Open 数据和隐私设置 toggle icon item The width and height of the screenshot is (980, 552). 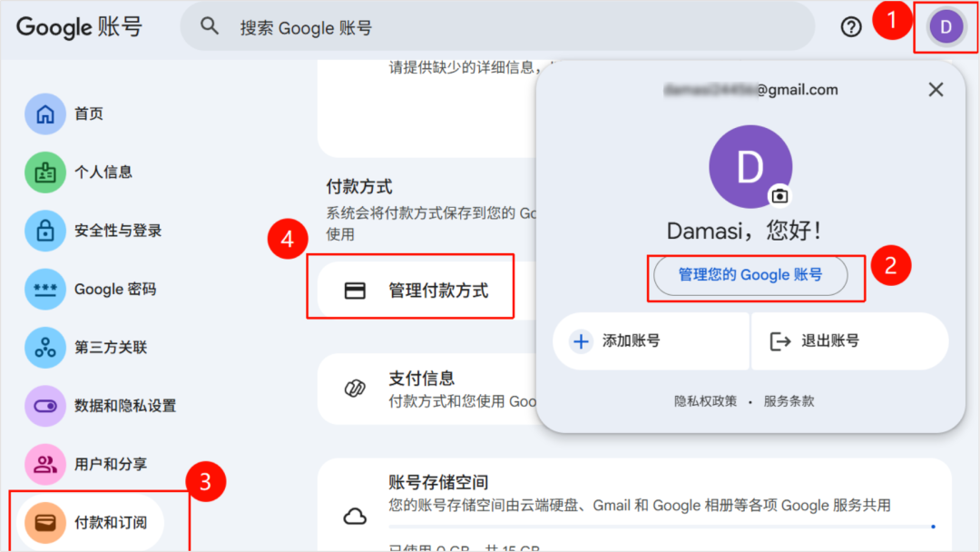click(45, 406)
